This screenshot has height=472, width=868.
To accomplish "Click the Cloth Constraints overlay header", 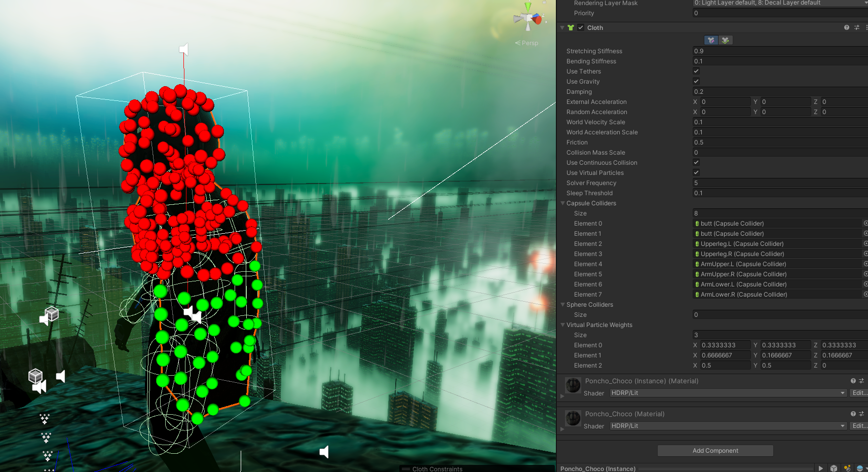I will click(x=477, y=469).
